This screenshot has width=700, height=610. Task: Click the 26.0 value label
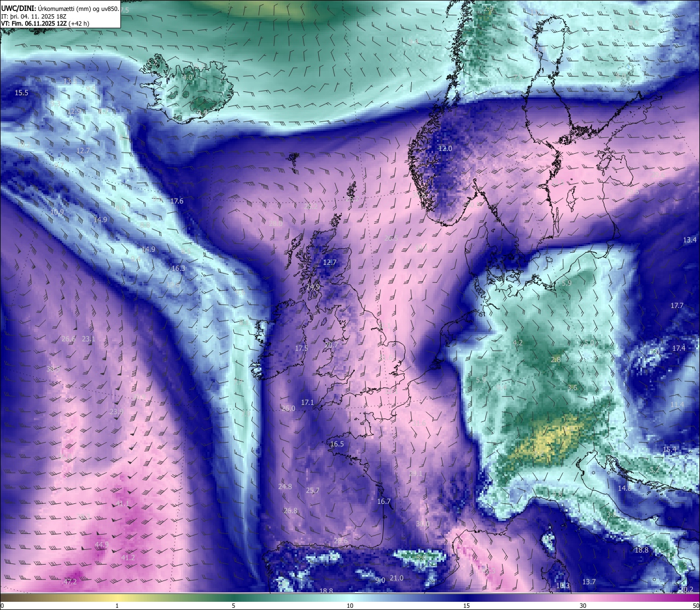[288, 409]
